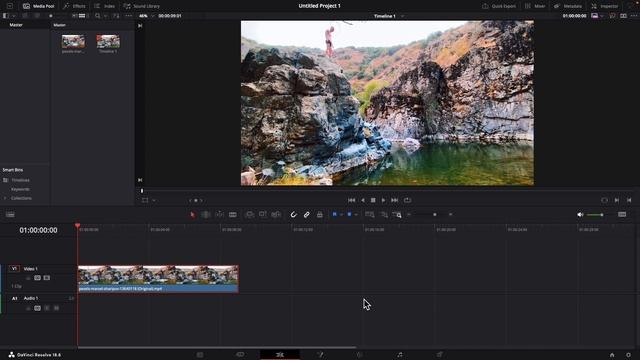Open the Timeline View Options icon

[x=10, y=215]
